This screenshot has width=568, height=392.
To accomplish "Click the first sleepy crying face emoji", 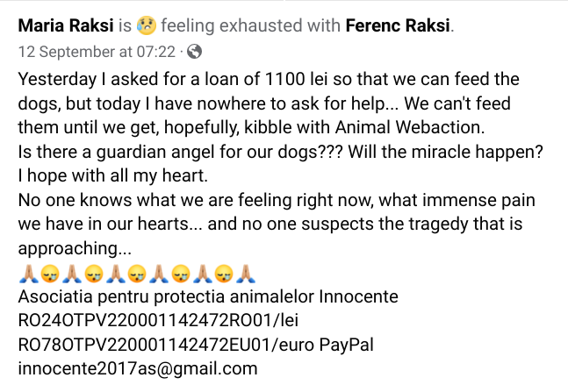I will pos(50,274).
